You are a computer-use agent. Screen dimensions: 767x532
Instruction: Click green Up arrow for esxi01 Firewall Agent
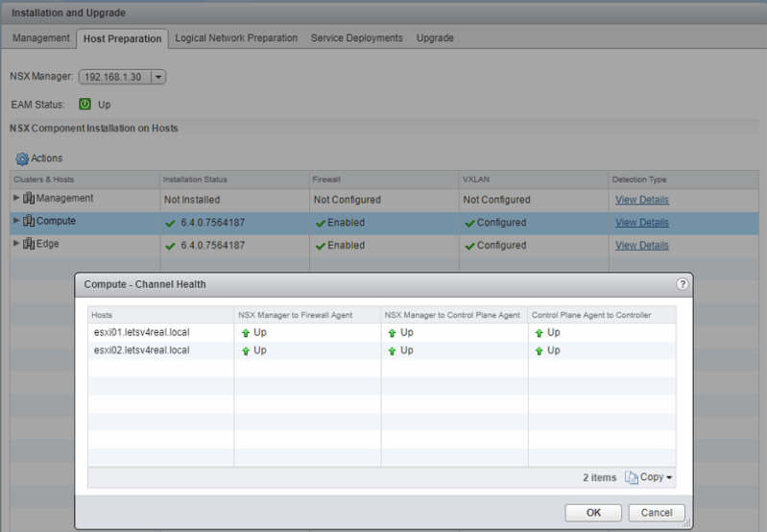246,332
